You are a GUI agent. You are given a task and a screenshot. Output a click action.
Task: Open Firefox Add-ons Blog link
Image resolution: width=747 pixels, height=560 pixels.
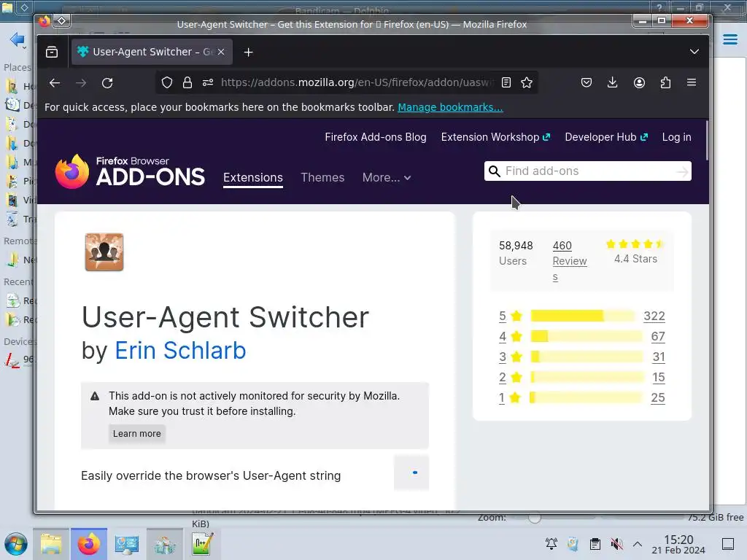tap(376, 137)
